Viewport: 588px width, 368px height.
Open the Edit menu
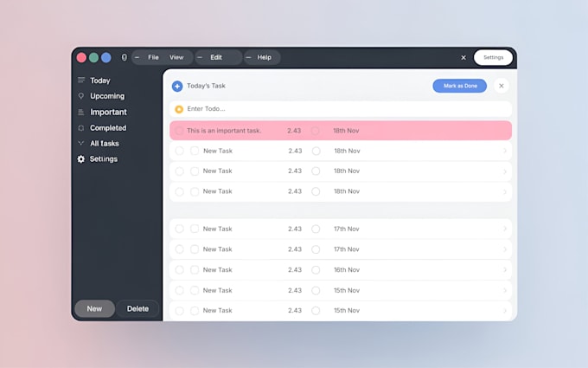[x=216, y=57]
